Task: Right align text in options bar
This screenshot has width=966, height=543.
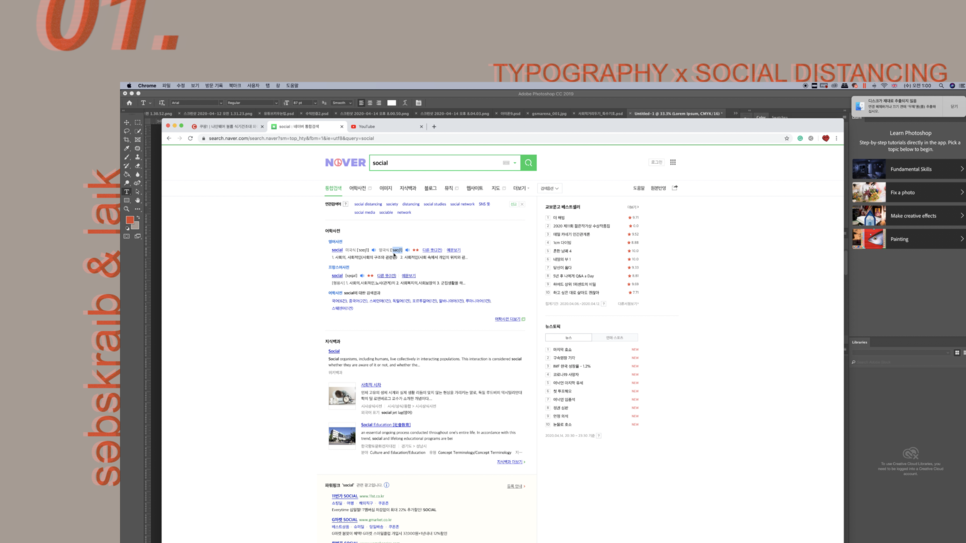Action: pyautogui.click(x=378, y=103)
